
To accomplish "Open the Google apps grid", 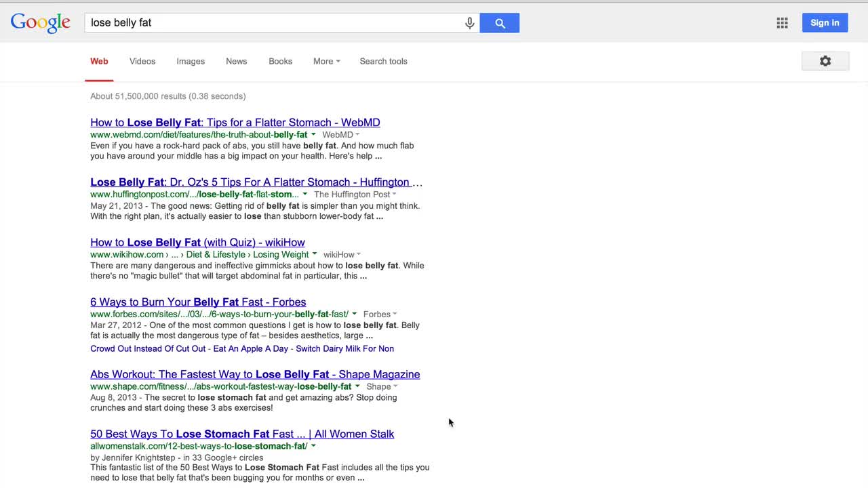I will [782, 23].
